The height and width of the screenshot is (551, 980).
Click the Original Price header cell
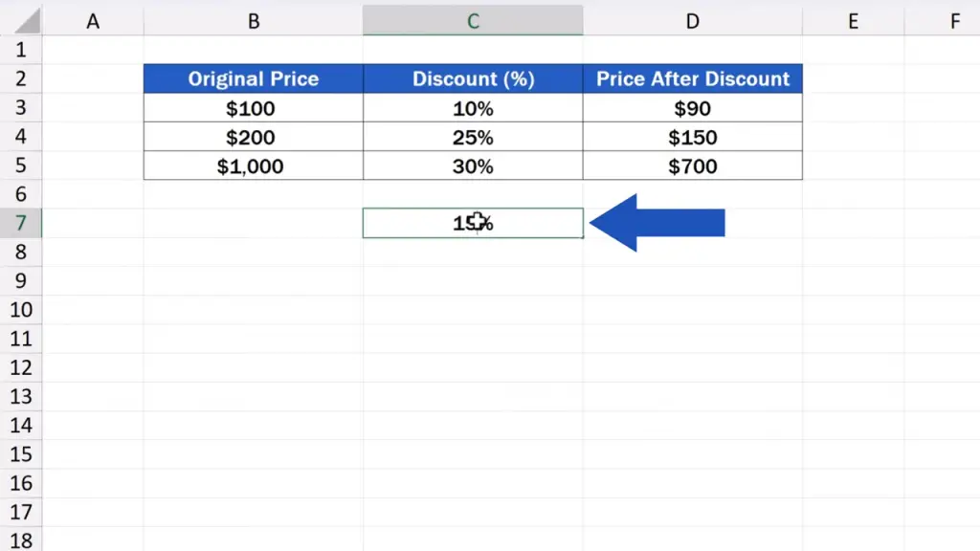click(x=254, y=78)
